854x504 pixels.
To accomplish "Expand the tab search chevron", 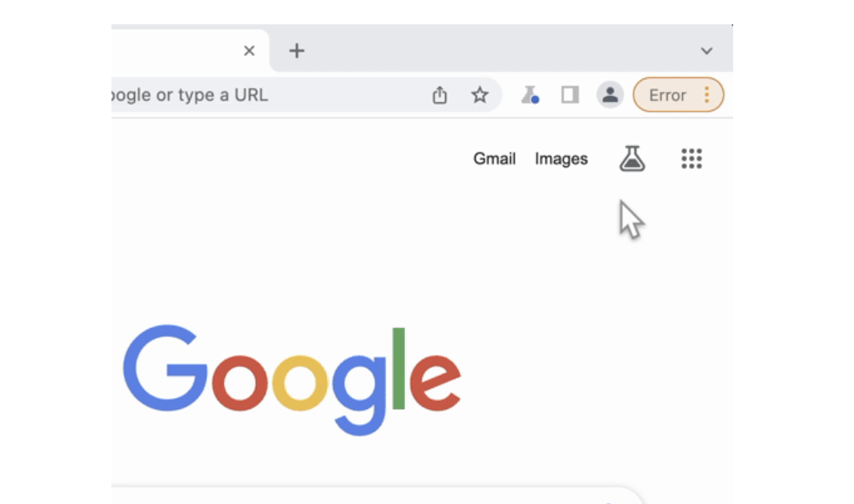I will click(x=706, y=51).
